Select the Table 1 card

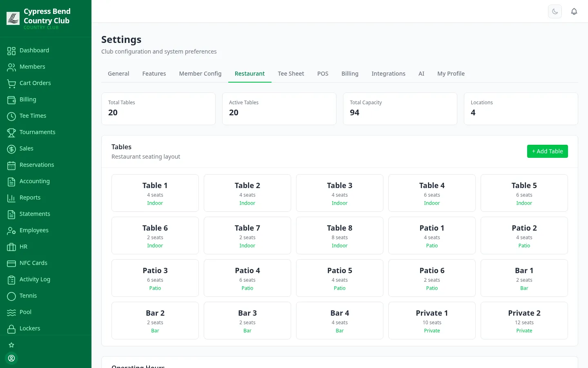[x=155, y=193]
